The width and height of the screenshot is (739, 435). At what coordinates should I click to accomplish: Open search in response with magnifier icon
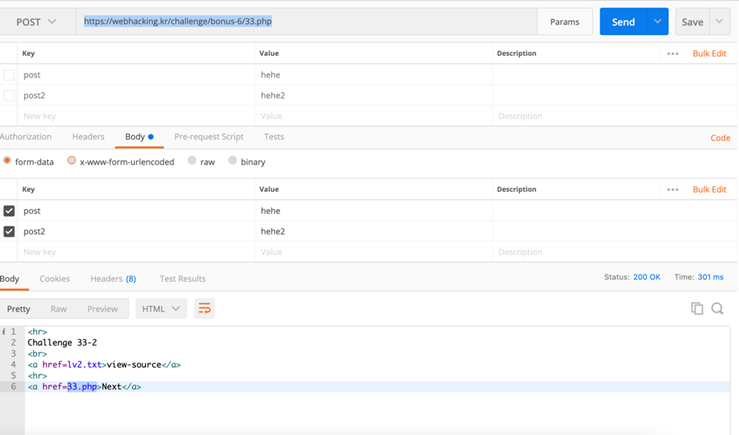coord(717,308)
